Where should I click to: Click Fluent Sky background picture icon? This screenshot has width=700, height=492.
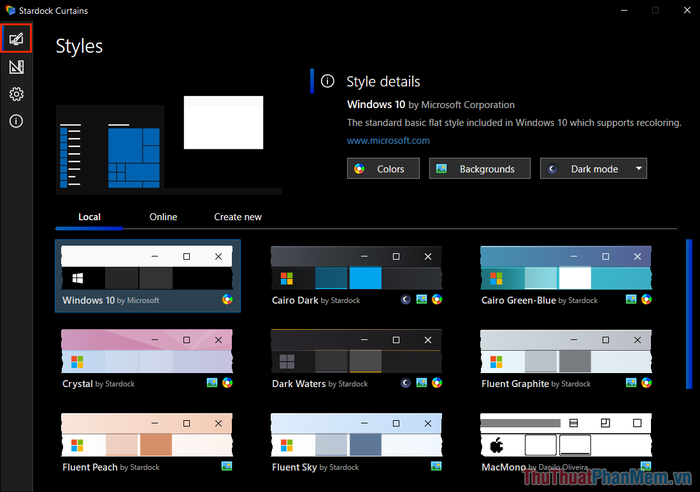436,466
